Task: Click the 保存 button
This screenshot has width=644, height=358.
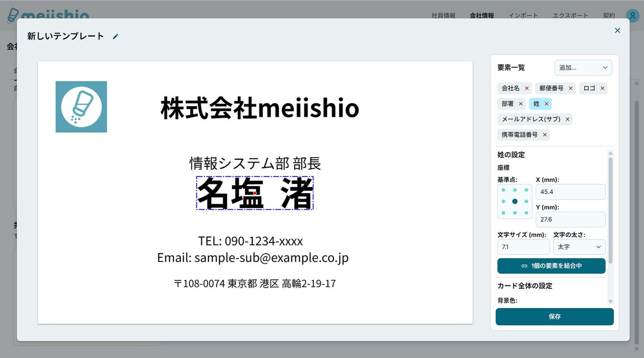Action: click(x=555, y=316)
